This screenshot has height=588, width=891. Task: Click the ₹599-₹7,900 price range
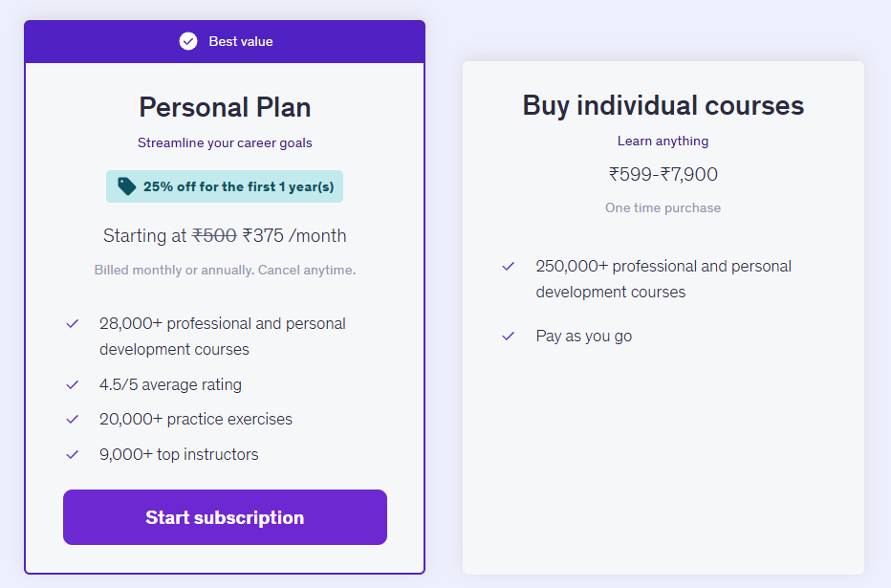click(x=663, y=174)
